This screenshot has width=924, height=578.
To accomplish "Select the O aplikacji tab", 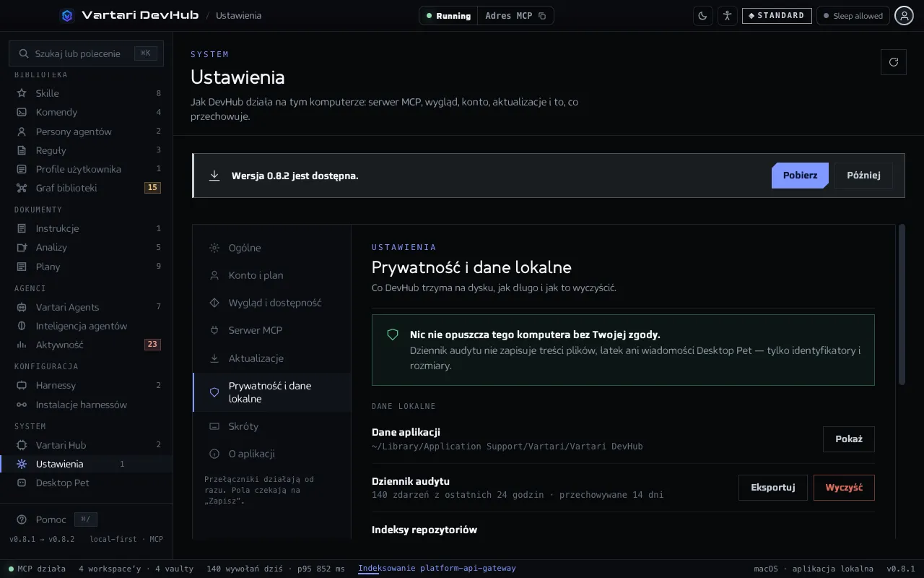I will pyautogui.click(x=271, y=454).
